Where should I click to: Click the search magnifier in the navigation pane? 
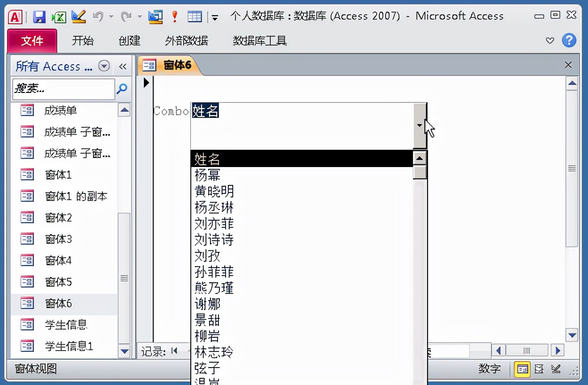[x=122, y=89]
